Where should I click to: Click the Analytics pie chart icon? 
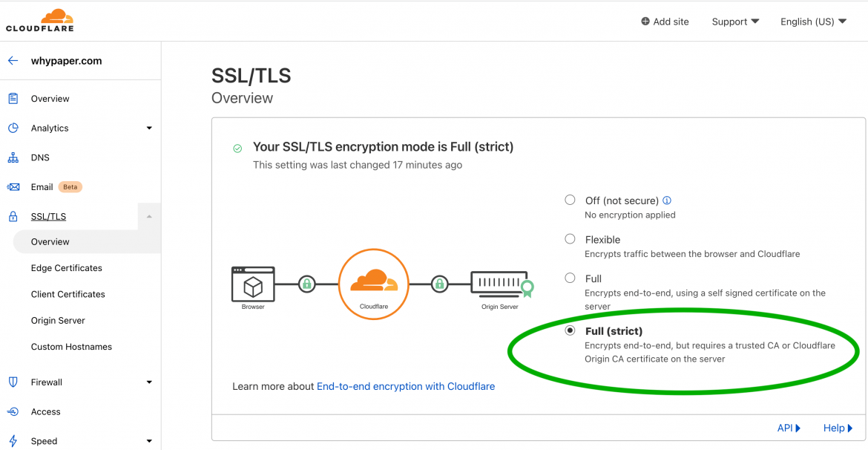click(x=15, y=128)
